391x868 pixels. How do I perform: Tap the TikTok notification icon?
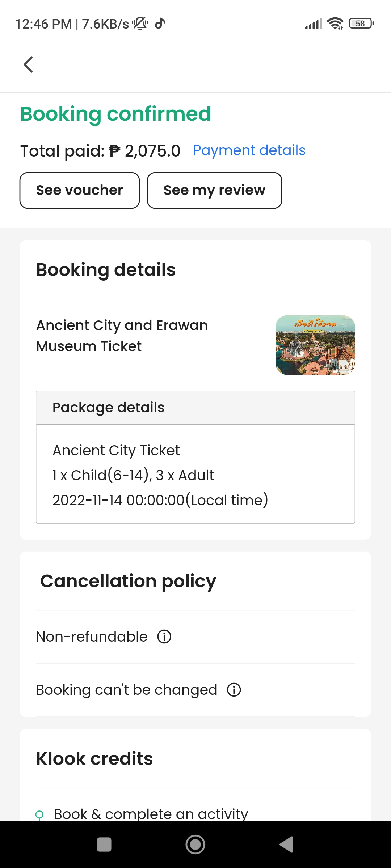160,24
